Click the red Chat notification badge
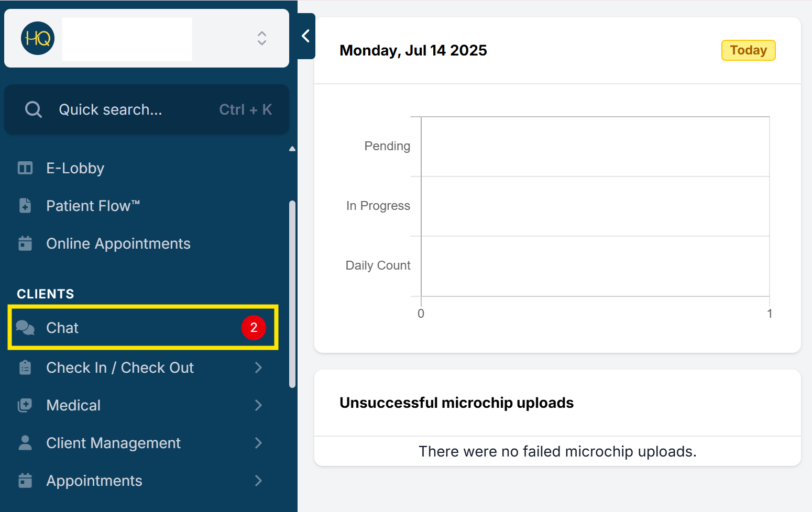The width and height of the screenshot is (812, 512). [254, 328]
